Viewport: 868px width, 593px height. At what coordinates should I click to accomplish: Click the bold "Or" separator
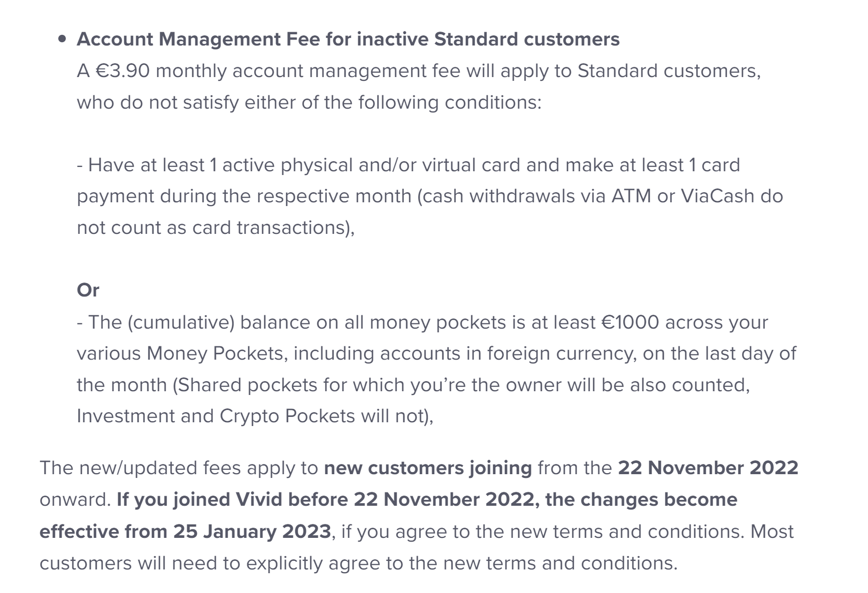(88, 290)
